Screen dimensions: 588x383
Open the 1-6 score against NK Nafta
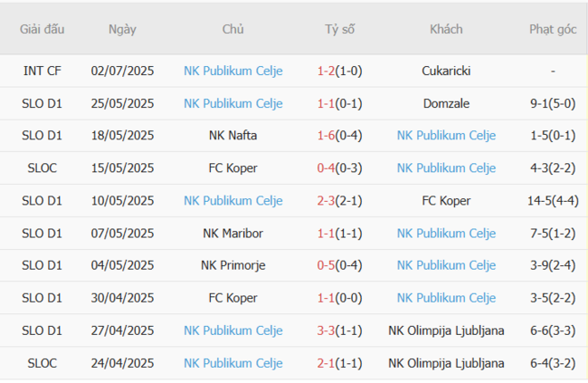(327, 136)
